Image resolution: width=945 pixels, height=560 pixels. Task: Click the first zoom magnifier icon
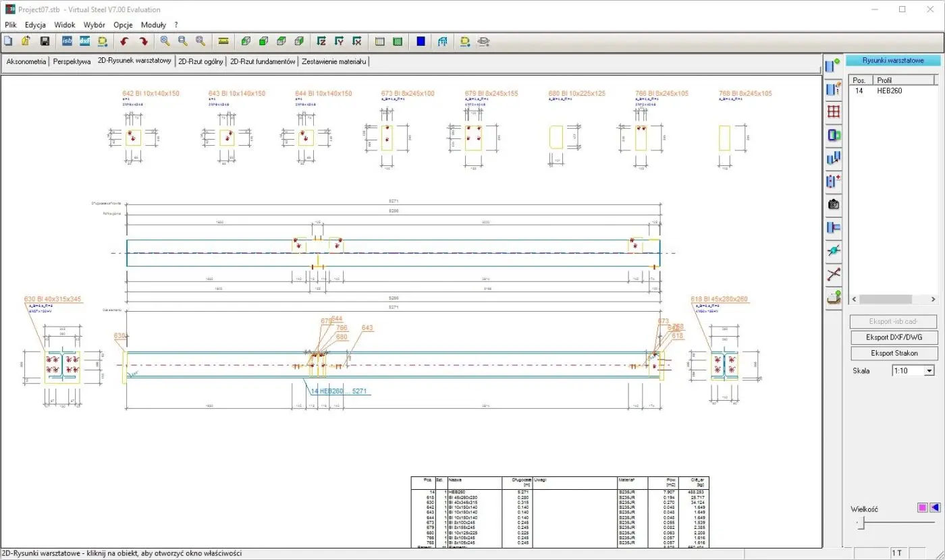165,41
